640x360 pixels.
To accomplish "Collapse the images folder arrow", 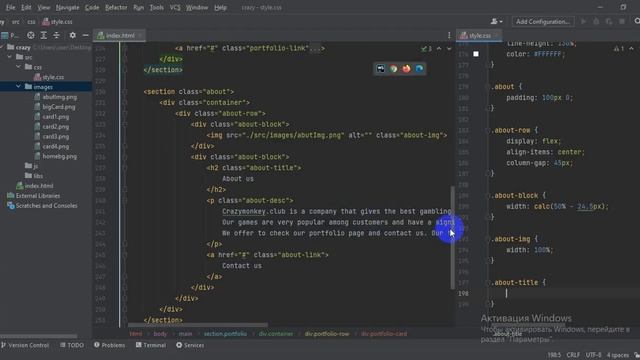I will (x=18, y=87).
